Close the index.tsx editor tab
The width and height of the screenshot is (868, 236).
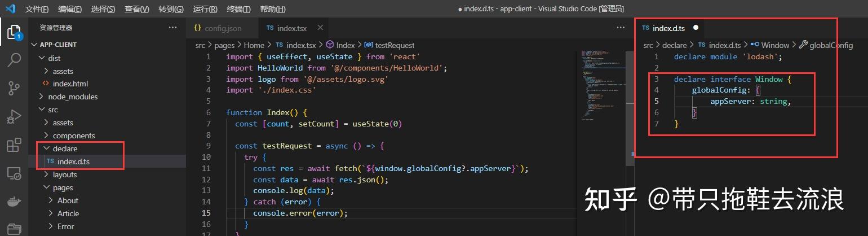320,28
